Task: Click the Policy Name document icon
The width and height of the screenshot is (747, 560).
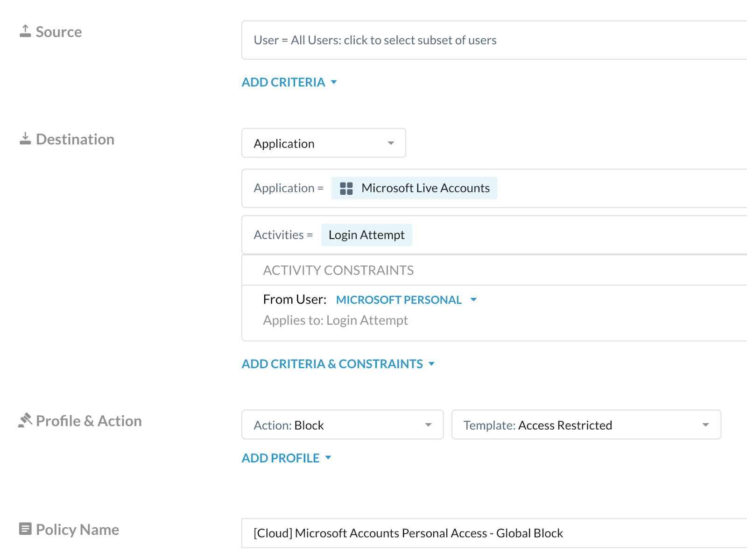Action: tap(25, 529)
